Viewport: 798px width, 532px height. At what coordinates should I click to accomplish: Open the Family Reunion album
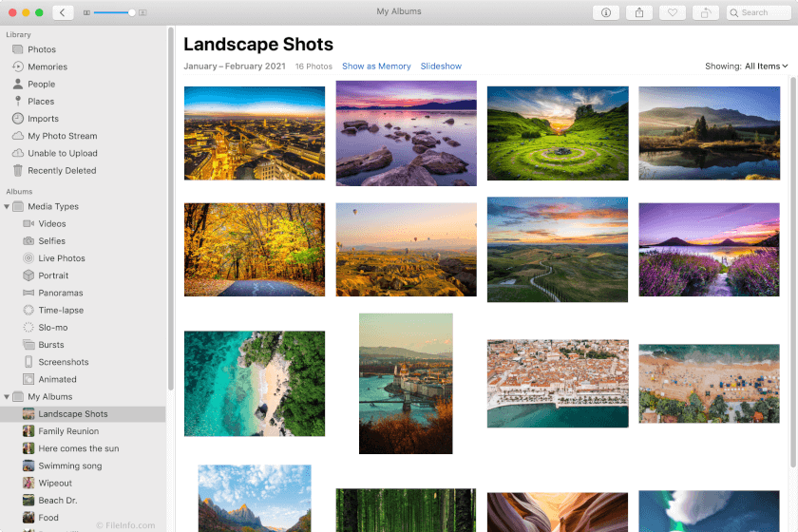pyautogui.click(x=83, y=431)
